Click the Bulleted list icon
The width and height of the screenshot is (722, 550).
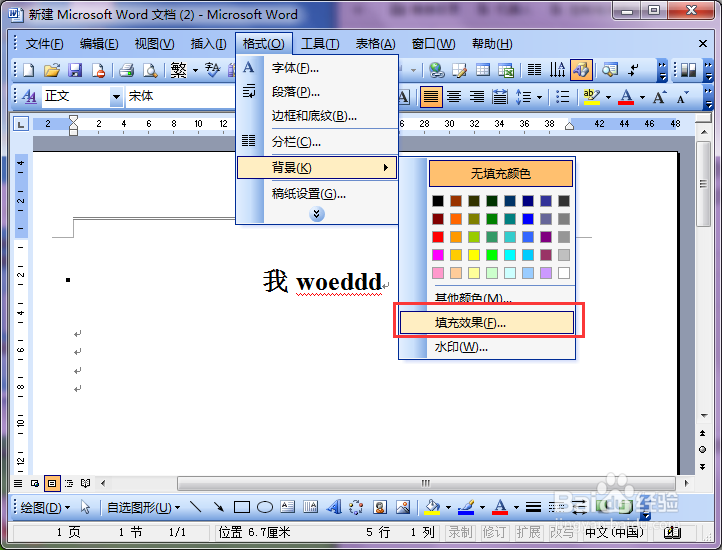pyautogui.click(x=563, y=97)
